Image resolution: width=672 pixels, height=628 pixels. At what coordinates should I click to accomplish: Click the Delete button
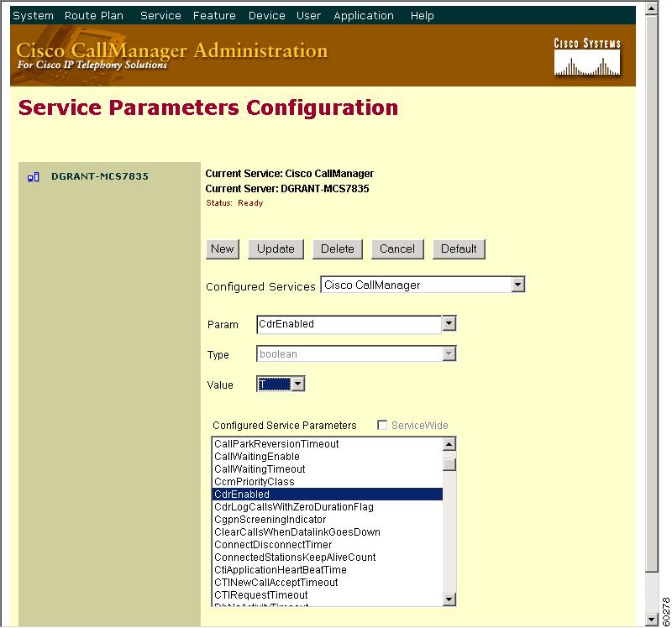click(338, 249)
